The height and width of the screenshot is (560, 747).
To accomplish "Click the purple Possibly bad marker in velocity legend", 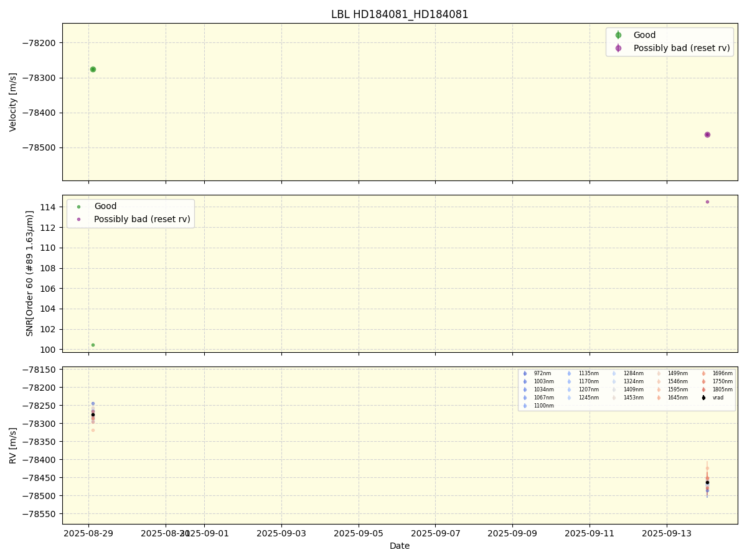I will point(618,48).
